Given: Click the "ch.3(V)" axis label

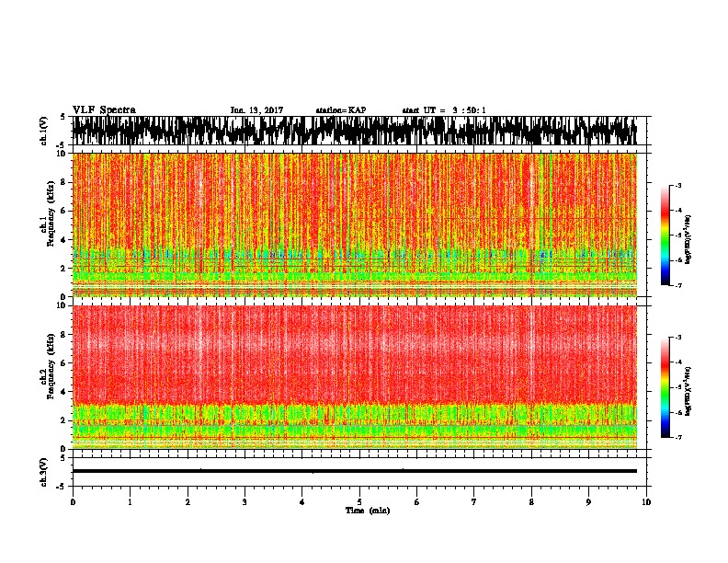Looking at the screenshot, I should tap(44, 472).
